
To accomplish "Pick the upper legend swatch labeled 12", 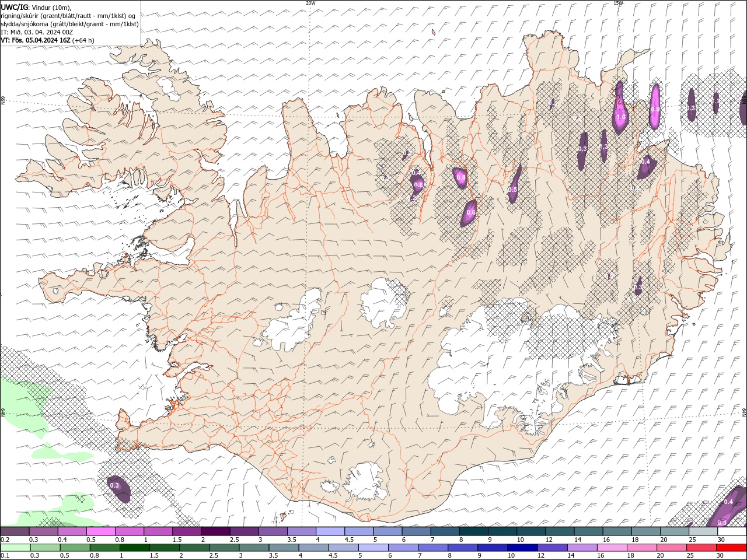I will [x=560, y=531].
